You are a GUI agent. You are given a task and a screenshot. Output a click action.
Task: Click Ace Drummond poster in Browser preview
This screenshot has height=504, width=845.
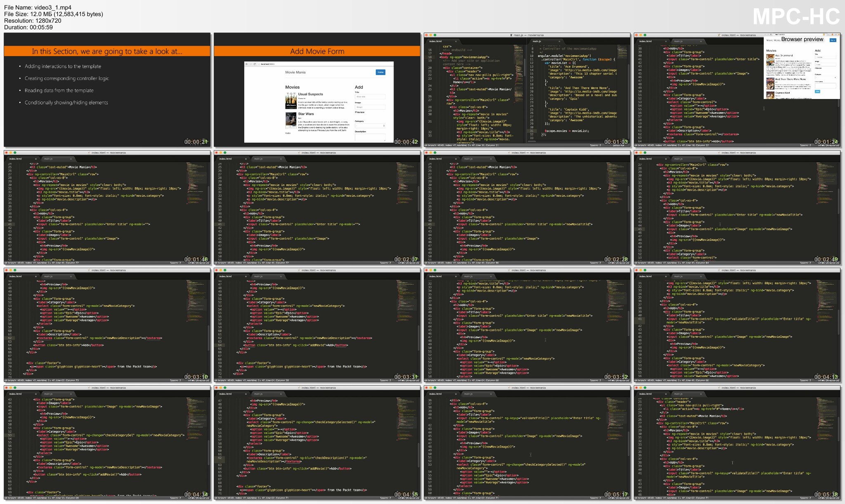pos(770,60)
